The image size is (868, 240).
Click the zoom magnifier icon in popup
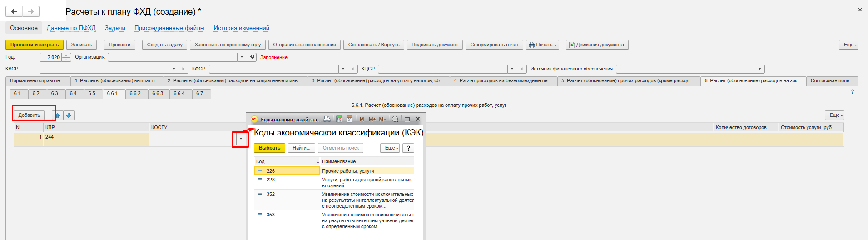[x=395, y=119]
